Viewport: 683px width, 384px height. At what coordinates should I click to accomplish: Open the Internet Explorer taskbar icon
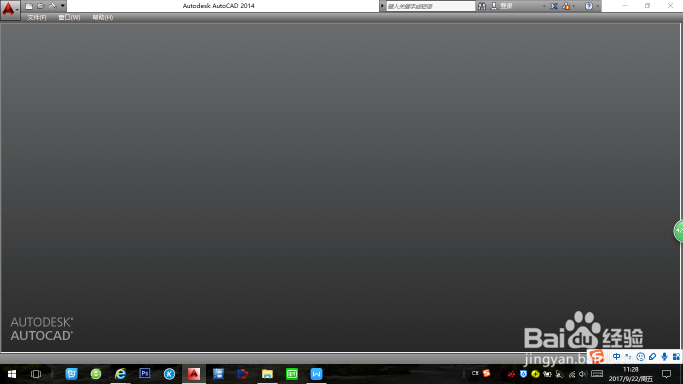coord(120,374)
